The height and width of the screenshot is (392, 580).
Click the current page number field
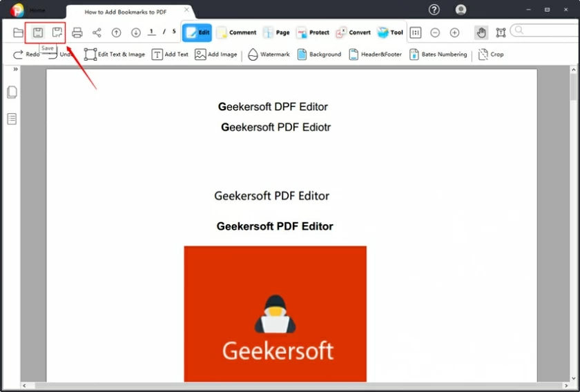[x=152, y=32]
